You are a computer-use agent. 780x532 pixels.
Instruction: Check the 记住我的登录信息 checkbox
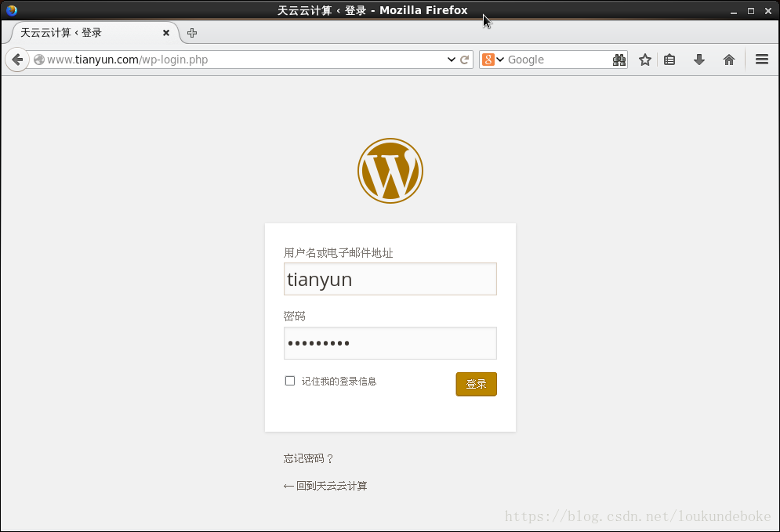tap(290, 381)
